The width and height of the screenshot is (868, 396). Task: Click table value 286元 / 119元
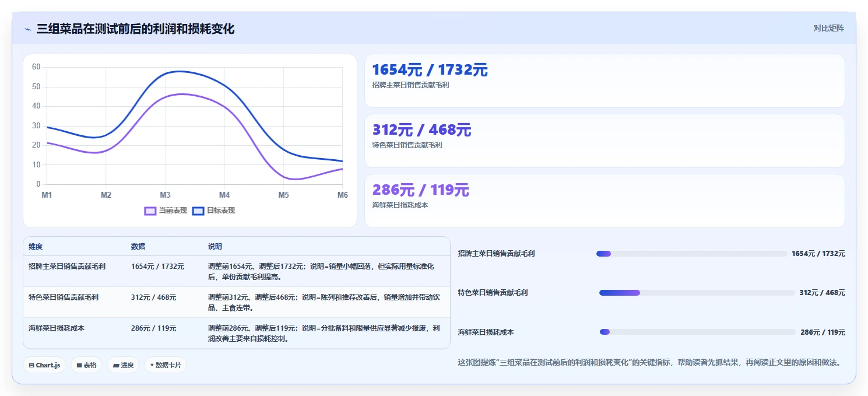154,328
